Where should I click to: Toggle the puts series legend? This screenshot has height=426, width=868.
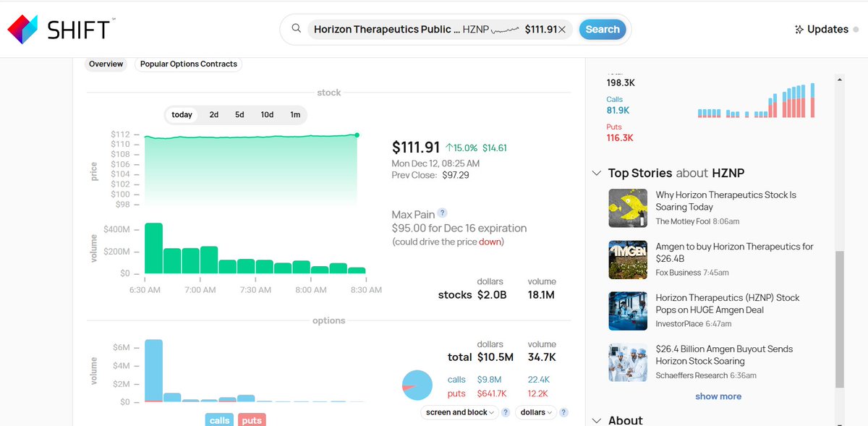tap(252, 420)
